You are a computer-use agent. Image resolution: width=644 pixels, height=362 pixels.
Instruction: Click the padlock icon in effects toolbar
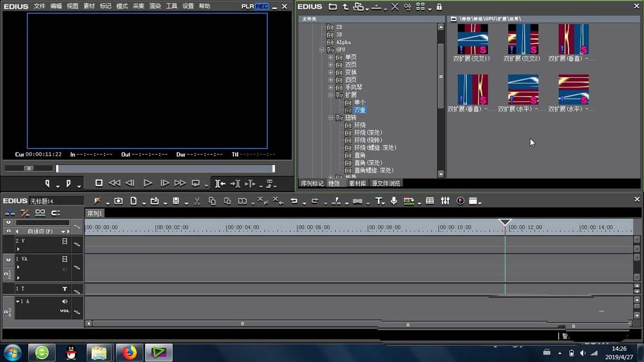click(x=439, y=7)
